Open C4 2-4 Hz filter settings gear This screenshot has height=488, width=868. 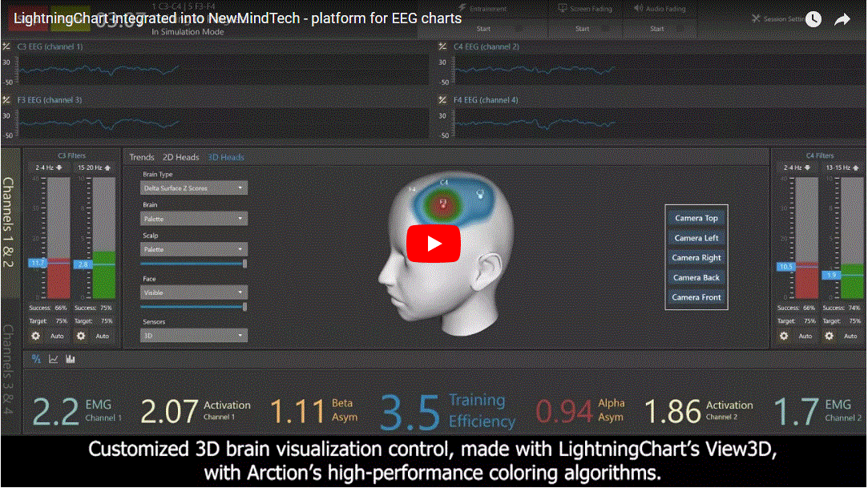[x=784, y=336]
